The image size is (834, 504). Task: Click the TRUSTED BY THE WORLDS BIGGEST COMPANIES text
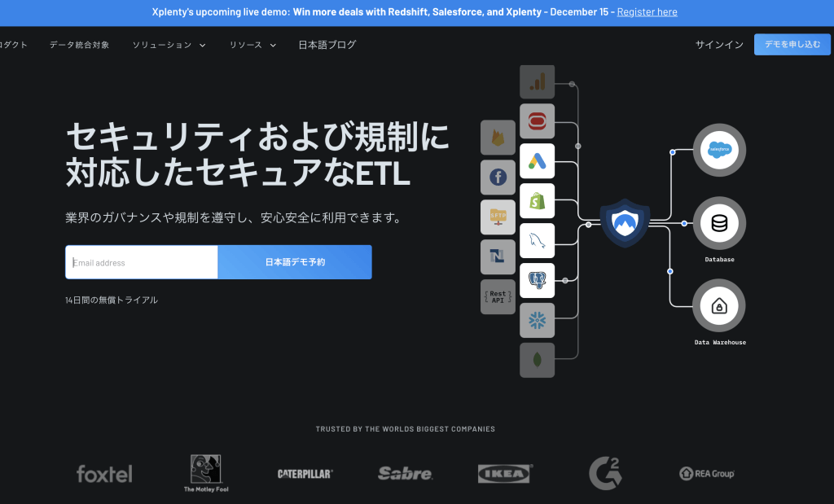pyautogui.click(x=406, y=429)
